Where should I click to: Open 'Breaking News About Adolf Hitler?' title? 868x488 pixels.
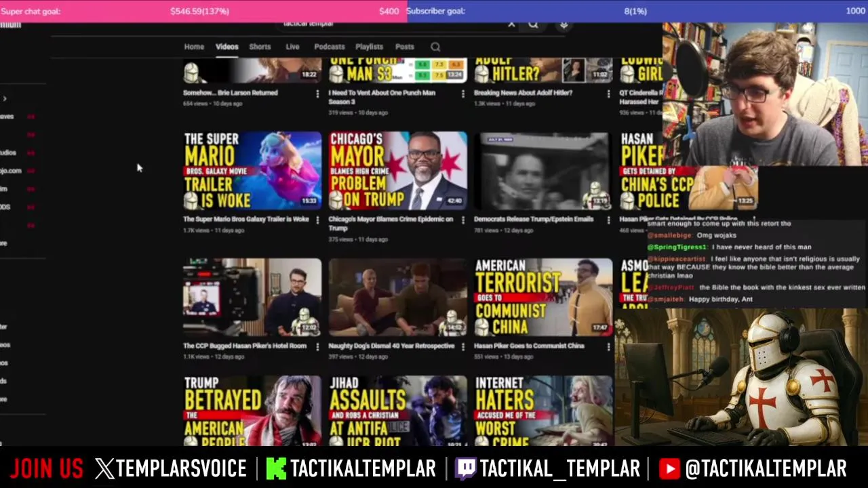click(x=523, y=93)
